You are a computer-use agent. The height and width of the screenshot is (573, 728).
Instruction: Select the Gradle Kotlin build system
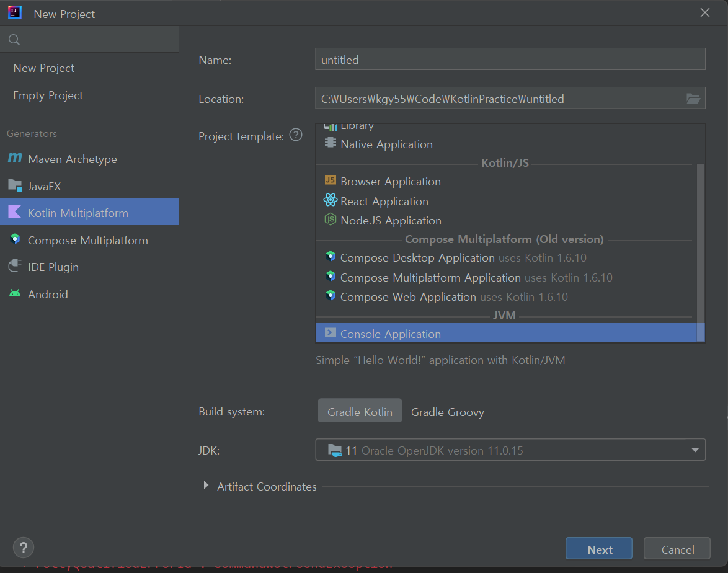click(360, 411)
